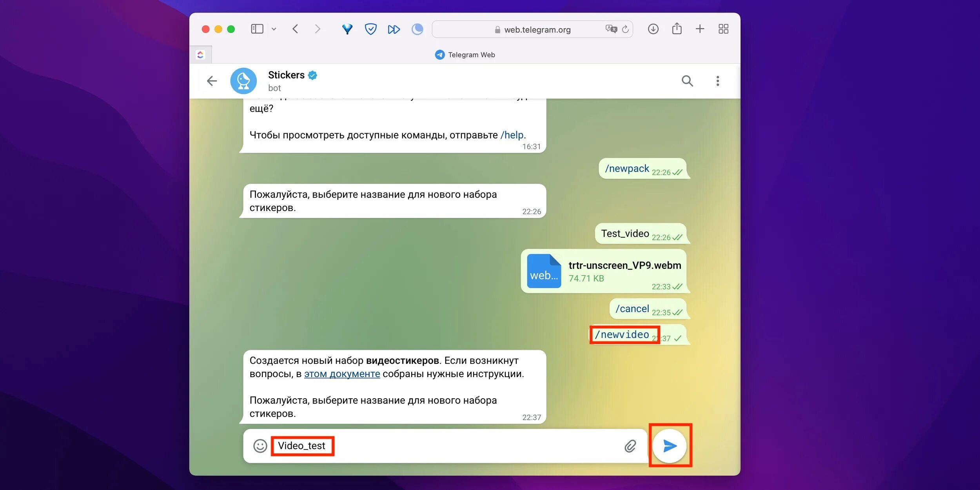Reload the Telegram Web page

[x=625, y=29]
